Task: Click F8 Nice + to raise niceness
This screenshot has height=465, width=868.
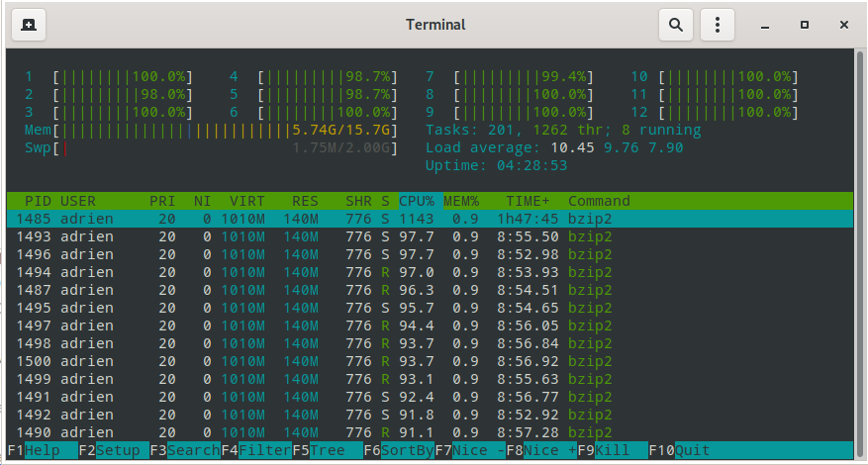Action: (x=542, y=450)
